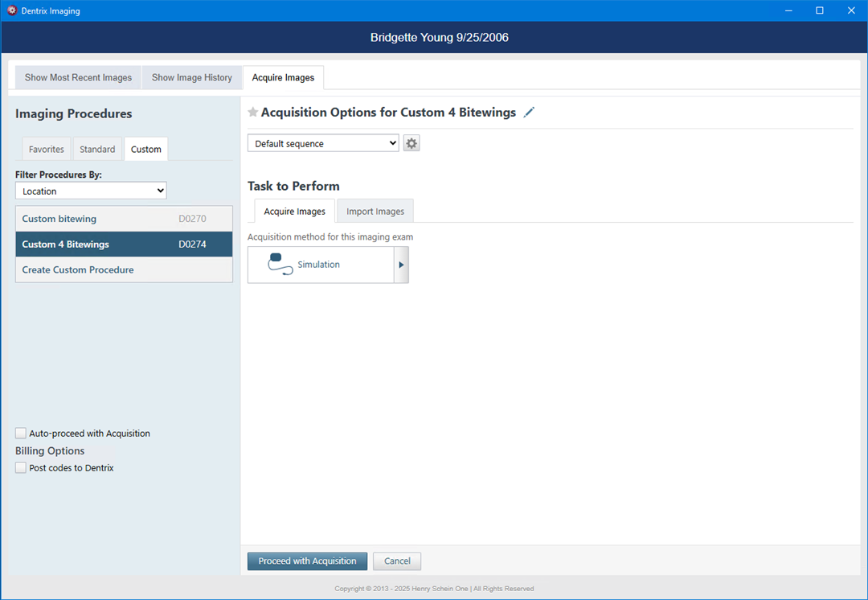Viewport: 868px width, 600px height.
Task: Click Proceed with Acquisition button
Action: pyautogui.click(x=307, y=561)
